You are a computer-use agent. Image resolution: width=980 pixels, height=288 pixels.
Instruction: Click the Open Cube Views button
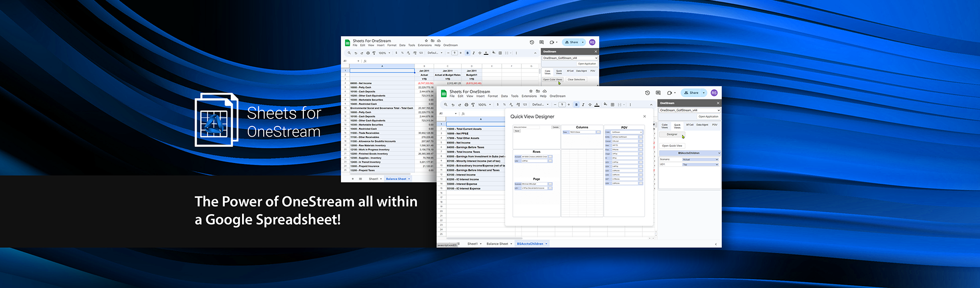pyautogui.click(x=552, y=79)
